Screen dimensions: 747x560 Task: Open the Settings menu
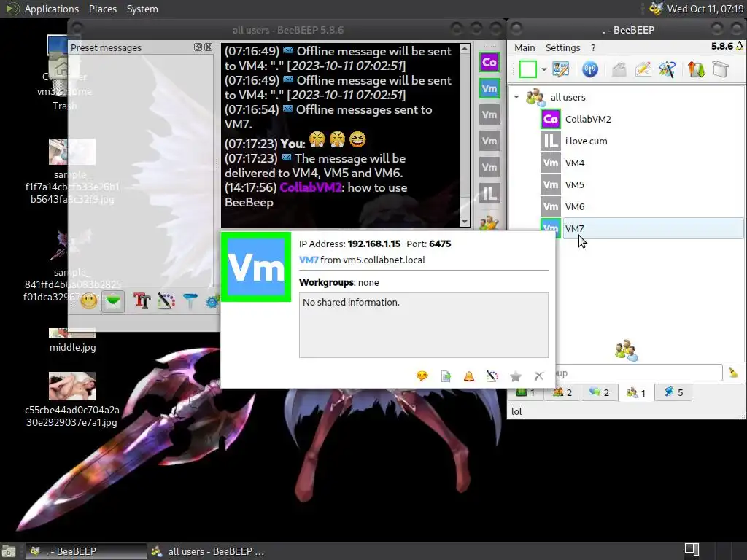tap(562, 47)
